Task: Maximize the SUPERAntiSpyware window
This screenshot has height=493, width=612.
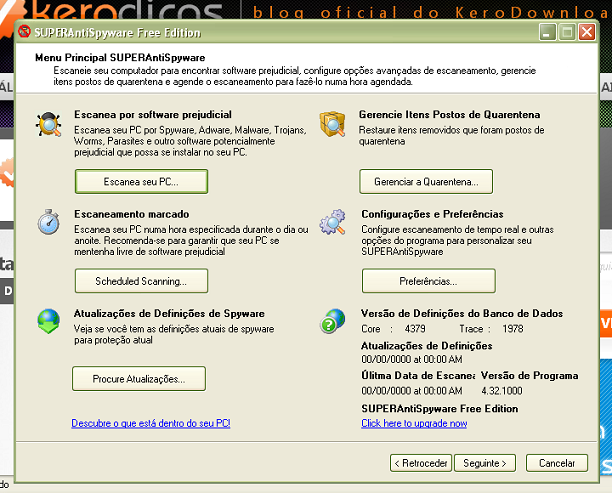Action: pos(567,32)
